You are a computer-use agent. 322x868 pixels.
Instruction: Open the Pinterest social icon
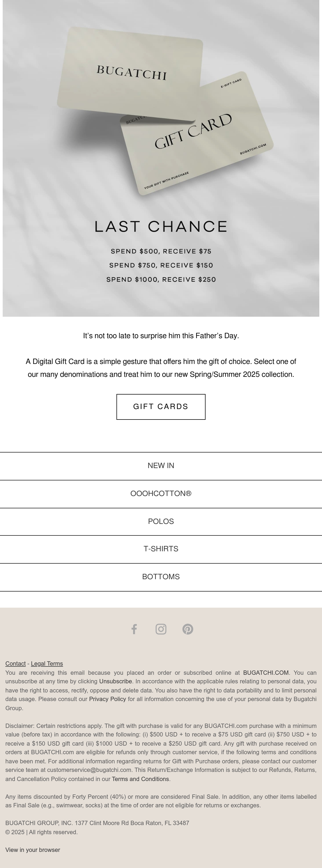tap(188, 629)
